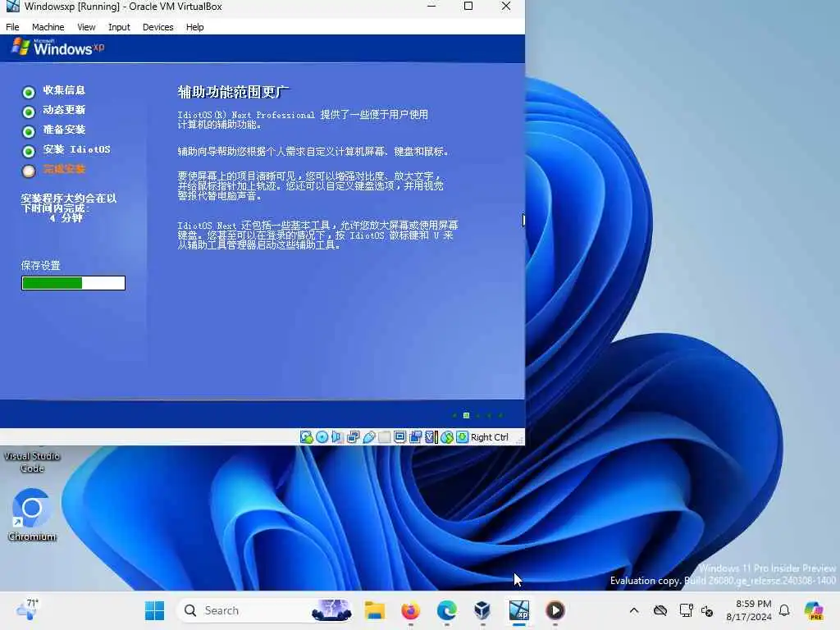Click the network adapters indicator in VirtualBox status bar
The height and width of the screenshot is (630, 840).
pos(353,437)
